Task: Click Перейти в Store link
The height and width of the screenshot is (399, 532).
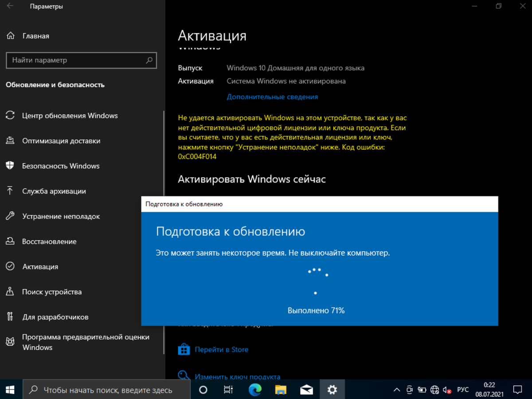Action: tap(221, 349)
